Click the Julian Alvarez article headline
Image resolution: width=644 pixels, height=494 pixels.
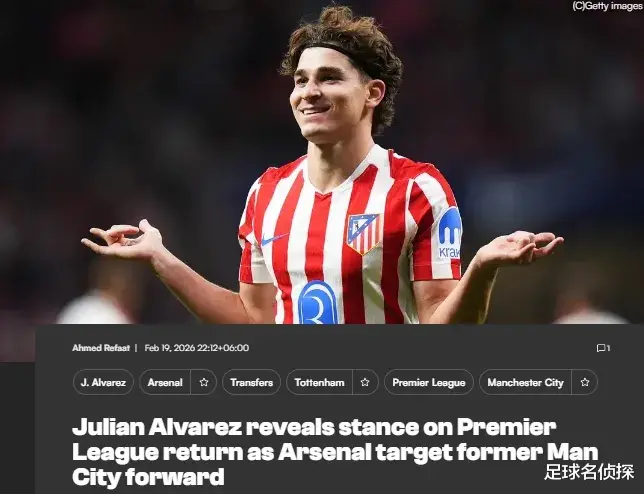tap(335, 452)
